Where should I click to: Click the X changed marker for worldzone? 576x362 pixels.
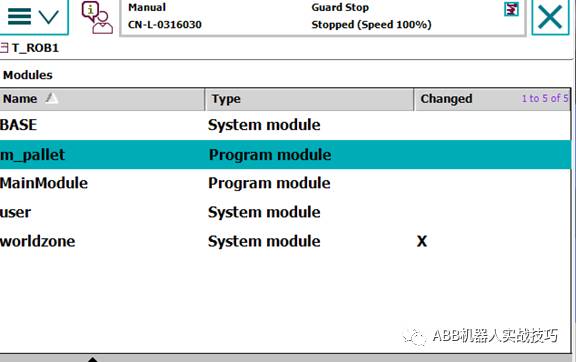[x=422, y=241]
